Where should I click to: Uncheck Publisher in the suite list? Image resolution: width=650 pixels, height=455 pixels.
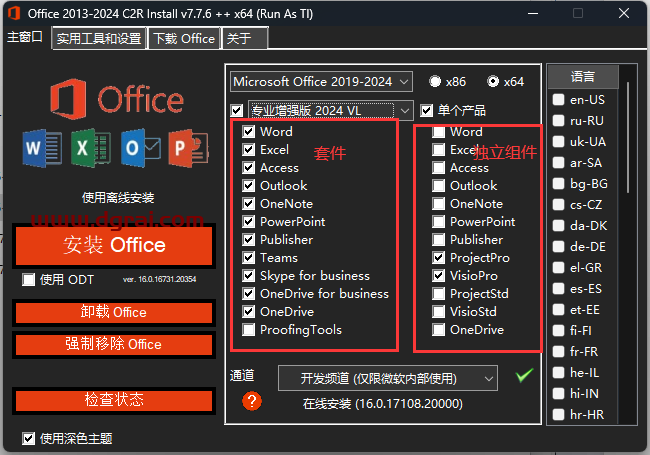click(248, 240)
